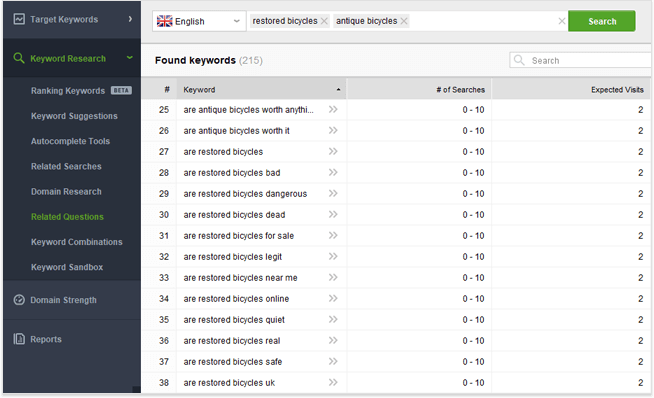Click the double-arrow icon for 'are restored bicycles uk'
The height and width of the screenshot is (398, 654).
pyautogui.click(x=333, y=383)
